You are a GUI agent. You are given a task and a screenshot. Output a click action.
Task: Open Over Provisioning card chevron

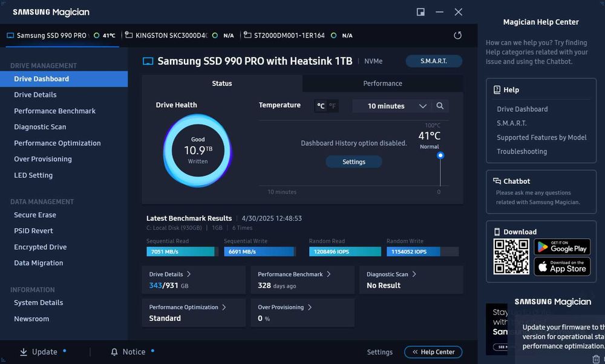309,307
